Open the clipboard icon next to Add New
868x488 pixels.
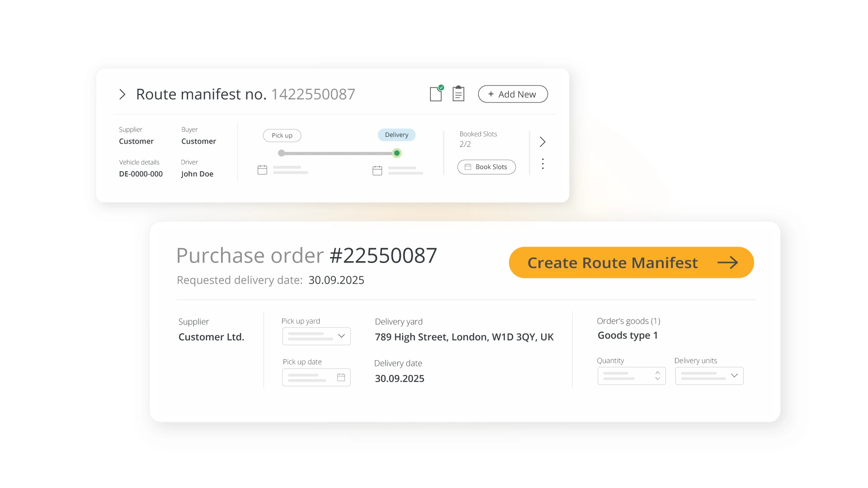(458, 94)
